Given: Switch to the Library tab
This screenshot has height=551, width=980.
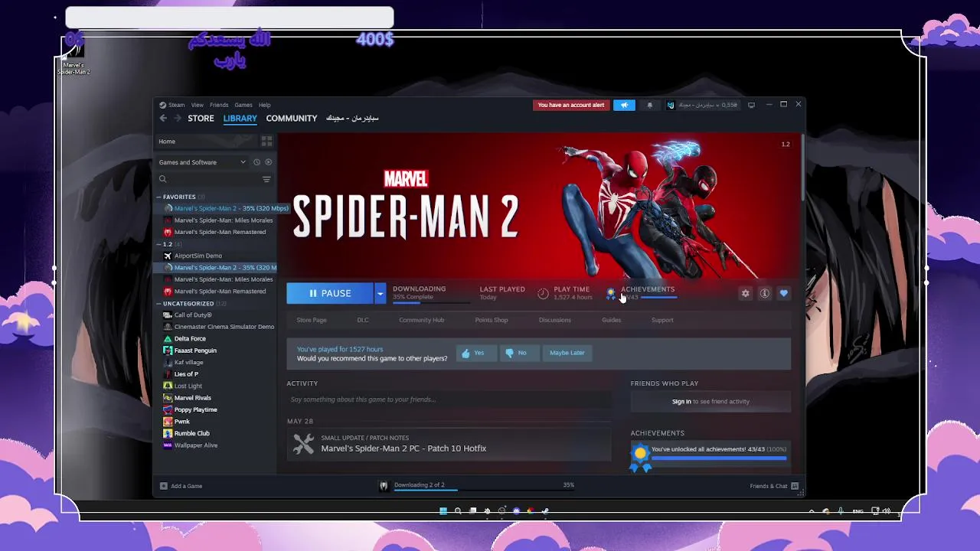Looking at the screenshot, I should click(x=240, y=119).
